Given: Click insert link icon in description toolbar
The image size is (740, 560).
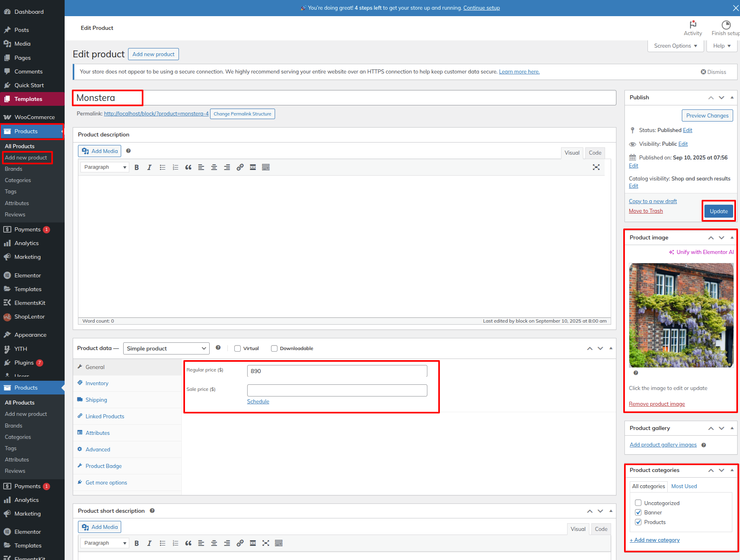Looking at the screenshot, I should (240, 167).
